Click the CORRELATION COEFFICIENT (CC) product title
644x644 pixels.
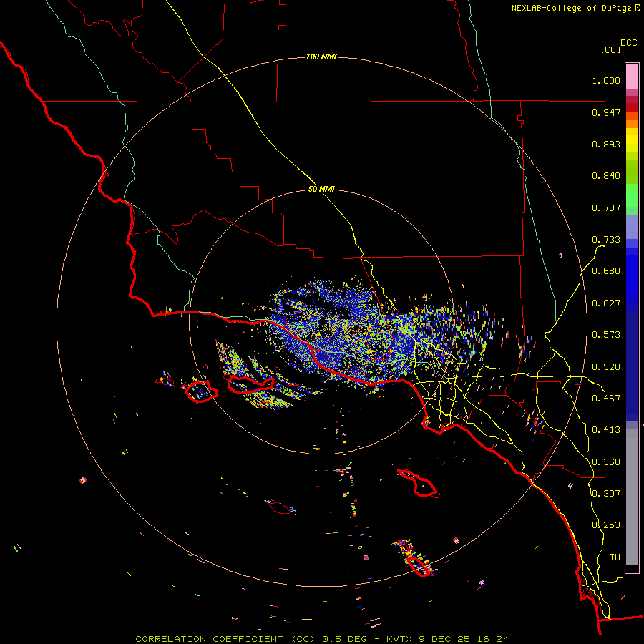tap(225, 639)
